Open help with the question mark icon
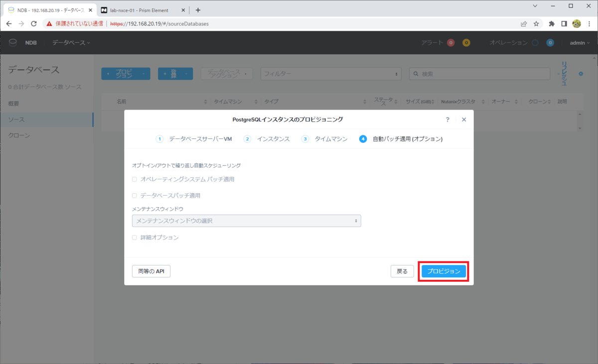The image size is (598, 364). click(448, 120)
